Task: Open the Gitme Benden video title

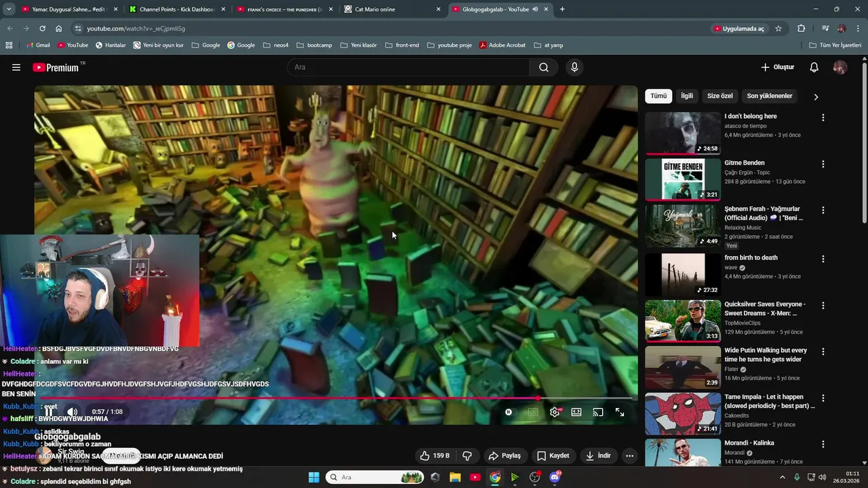Action: (x=744, y=163)
